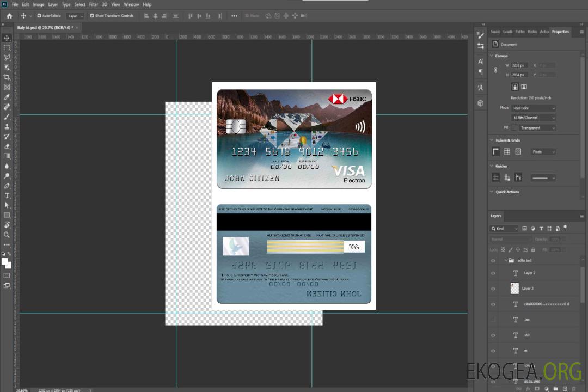Open the Transparent fill dropdown
Screen dimensions: 588x392
click(x=537, y=128)
